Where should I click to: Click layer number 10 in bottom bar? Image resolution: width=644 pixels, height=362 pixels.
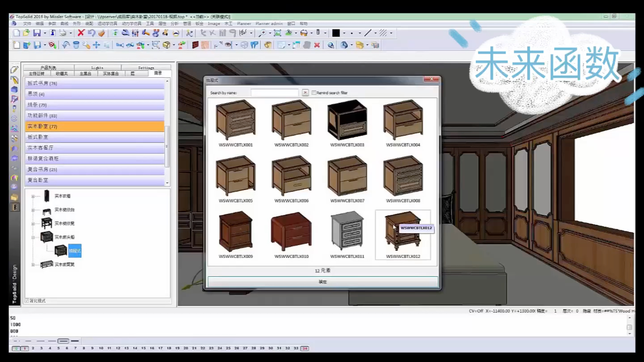pos(101,348)
